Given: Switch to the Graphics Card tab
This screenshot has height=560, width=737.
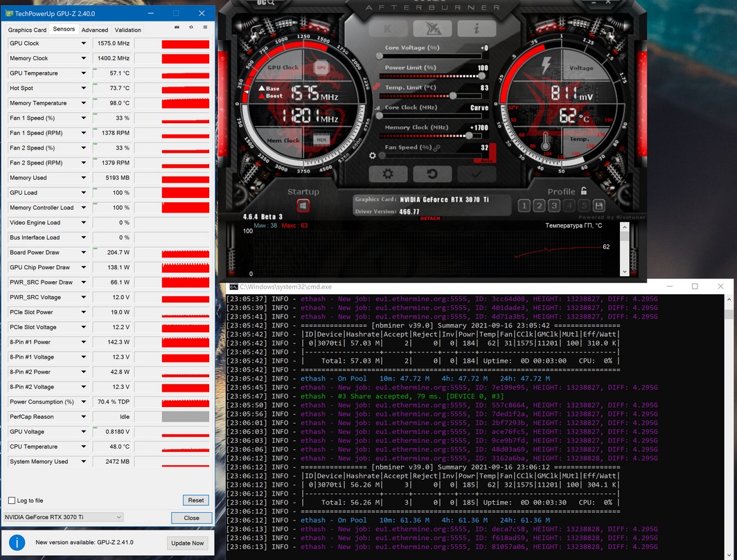Looking at the screenshot, I should [27, 30].
